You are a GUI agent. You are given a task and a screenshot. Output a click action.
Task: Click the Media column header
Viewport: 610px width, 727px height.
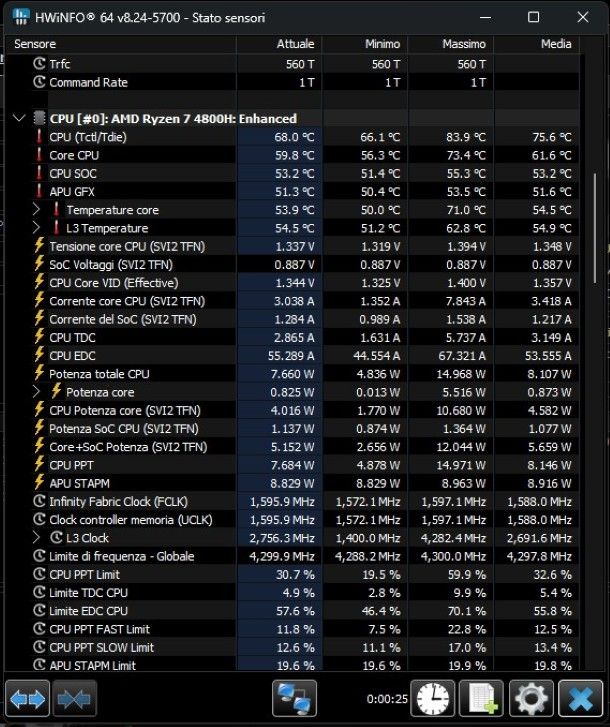click(536, 44)
